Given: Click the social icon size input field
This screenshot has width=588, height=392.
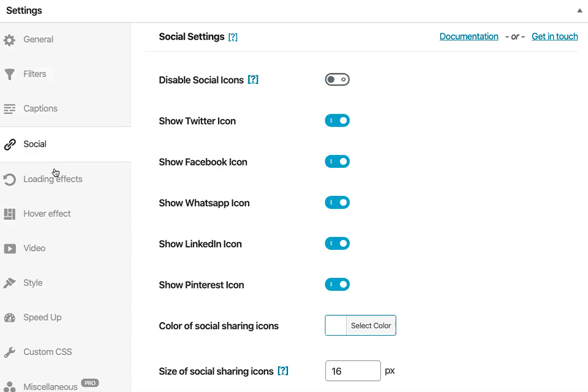Looking at the screenshot, I should 353,371.
